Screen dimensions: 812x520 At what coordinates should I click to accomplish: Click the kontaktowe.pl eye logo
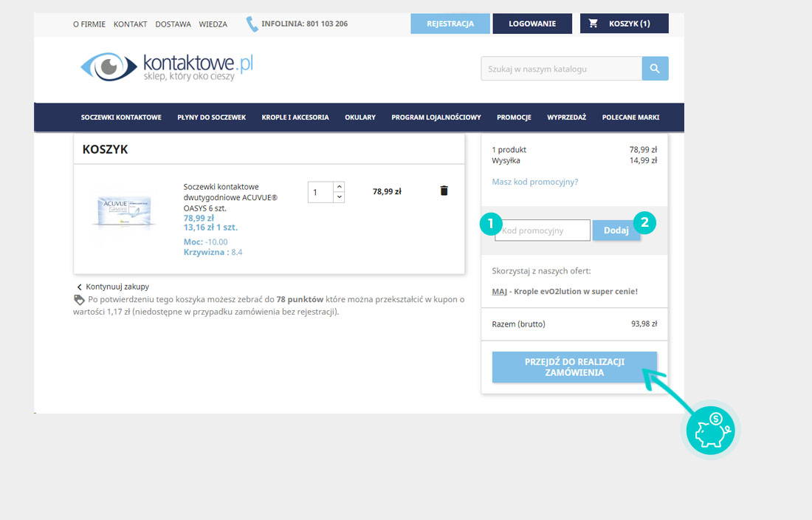coord(167,66)
